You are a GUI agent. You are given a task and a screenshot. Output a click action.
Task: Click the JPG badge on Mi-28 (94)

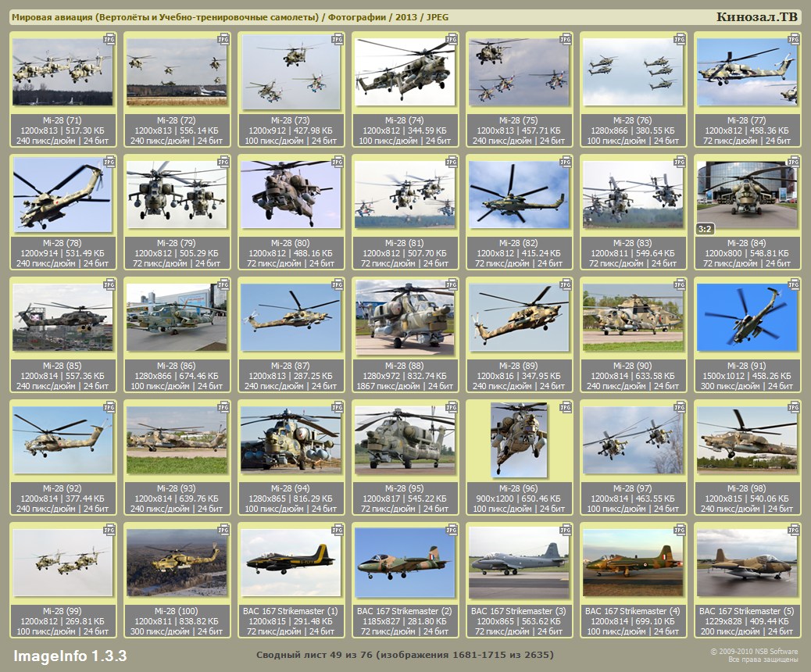coord(338,407)
